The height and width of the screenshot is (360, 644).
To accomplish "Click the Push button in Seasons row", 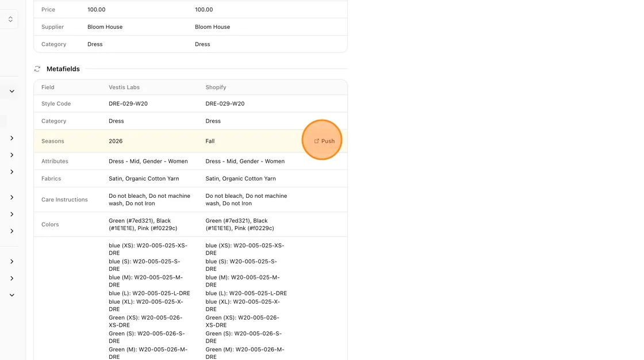I will [x=324, y=141].
